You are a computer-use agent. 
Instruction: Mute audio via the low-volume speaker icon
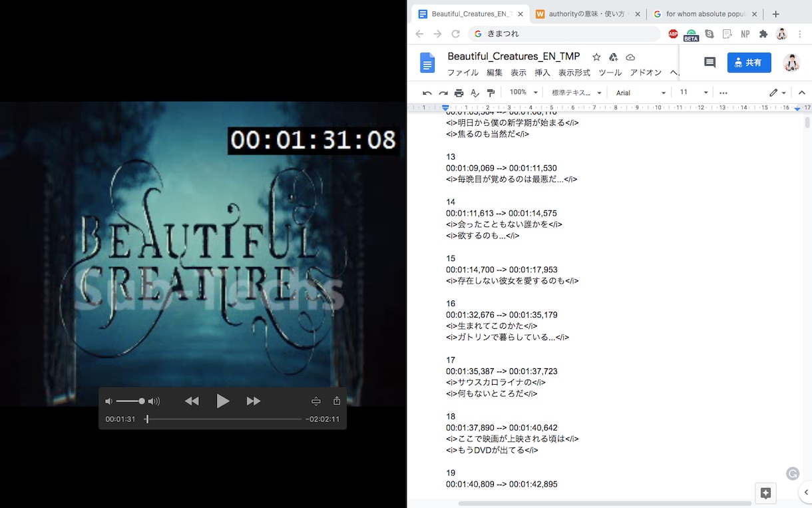coord(109,401)
